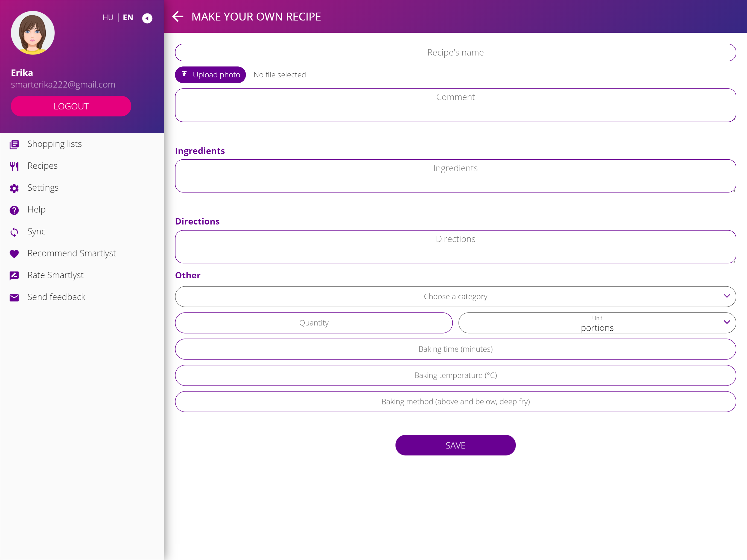
Task: Focus the Baking method field
Action: (456, 402)
